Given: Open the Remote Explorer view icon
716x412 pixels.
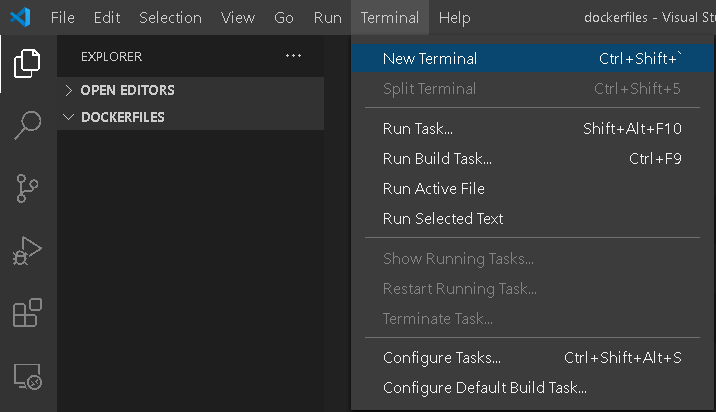Looking at the screenshot, I should pyautogui.click(x=27, y=377).
